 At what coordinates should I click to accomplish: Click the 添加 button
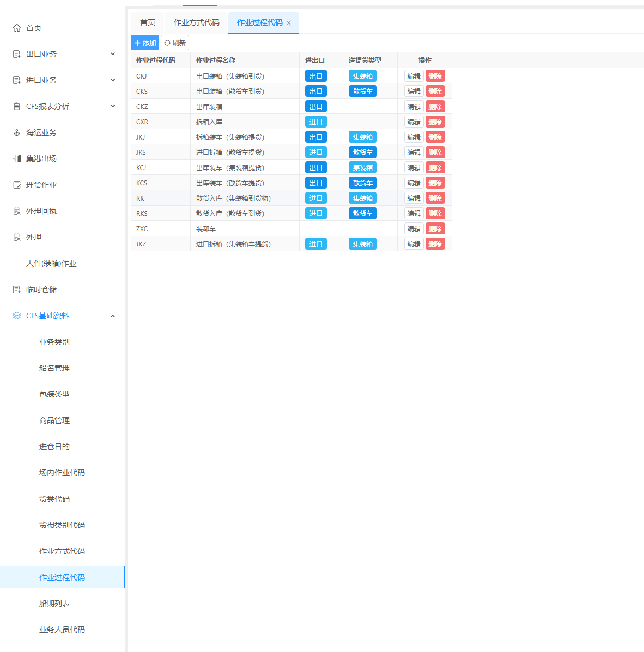click(145, 43)
